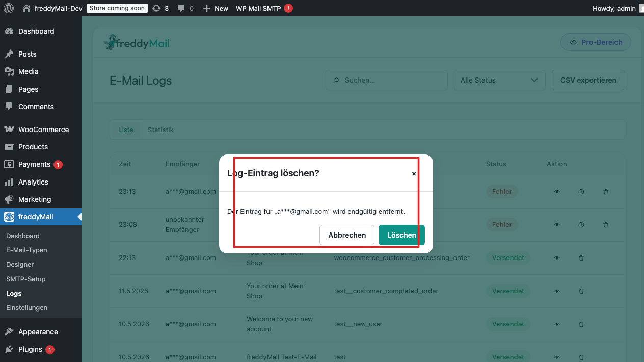The height and width of the screenshot is (362, 644).
Task: Delete the test__customer_completed_order entry
Action: [x=581, y=291]
